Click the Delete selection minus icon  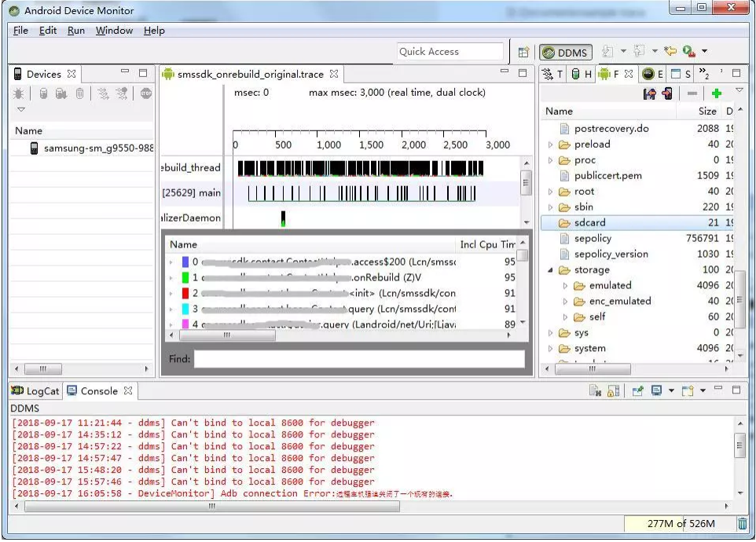pos(692,93)
